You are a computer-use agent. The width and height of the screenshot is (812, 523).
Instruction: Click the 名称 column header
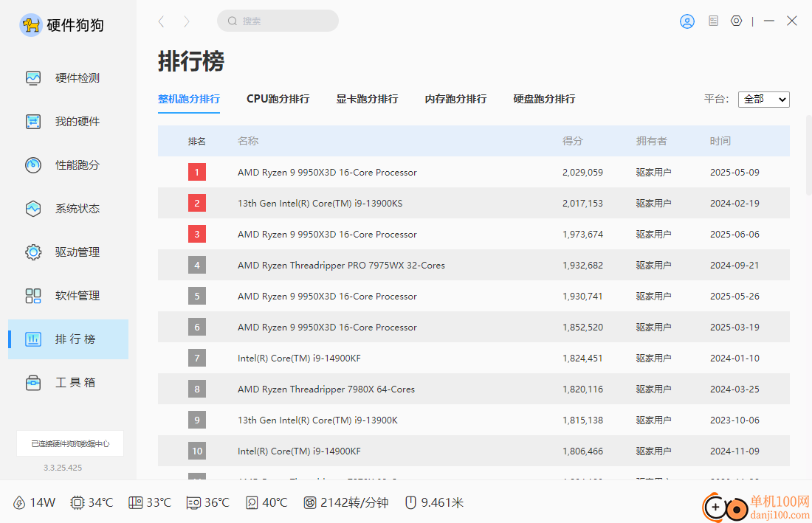(248, 141)
